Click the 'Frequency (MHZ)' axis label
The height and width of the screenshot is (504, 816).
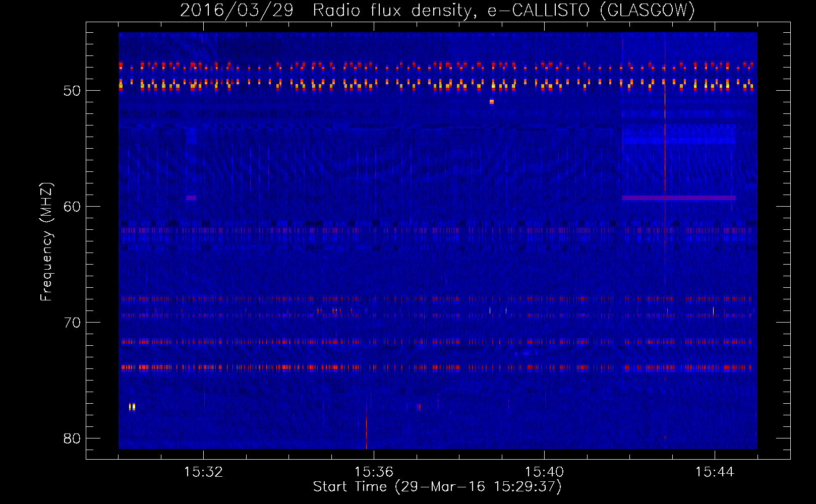coord(46,242)
